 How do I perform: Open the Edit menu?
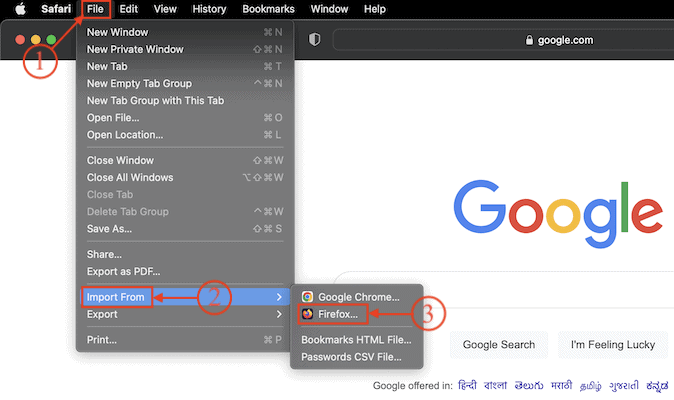tap(129, 9)
